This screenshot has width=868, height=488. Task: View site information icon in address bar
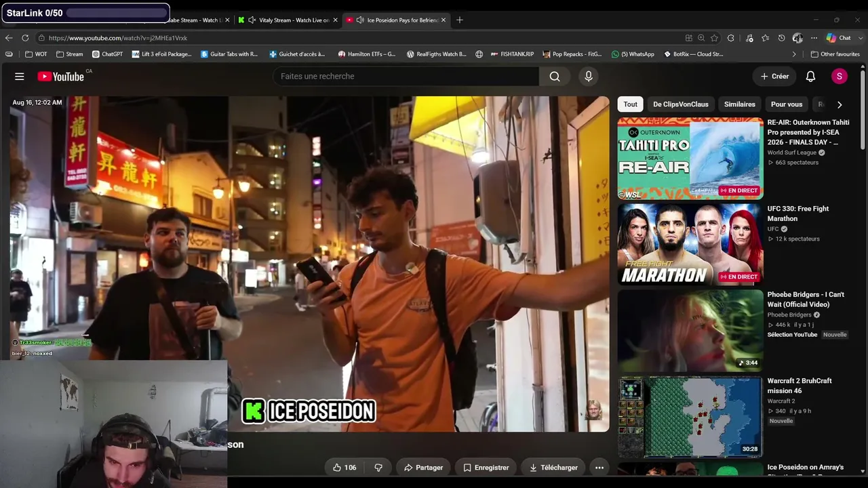(41, 38)
